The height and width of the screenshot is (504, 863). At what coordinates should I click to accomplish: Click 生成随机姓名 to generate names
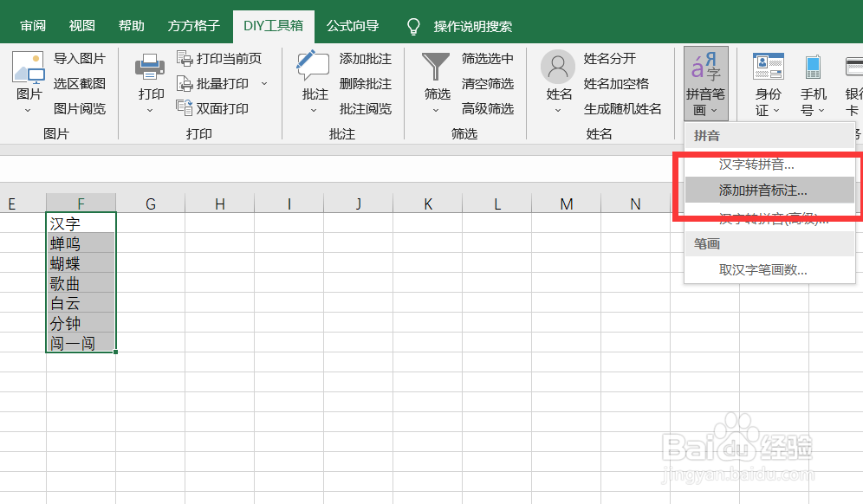[625, 107]
